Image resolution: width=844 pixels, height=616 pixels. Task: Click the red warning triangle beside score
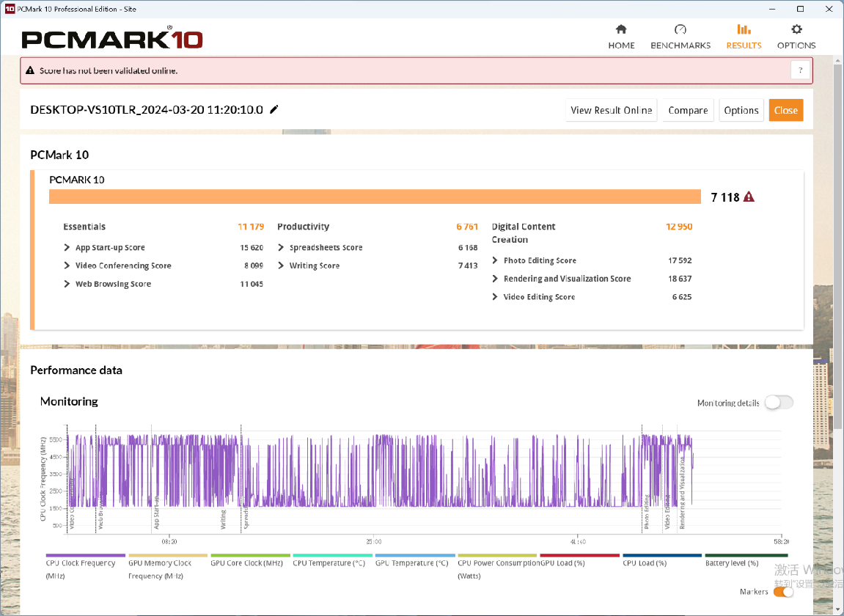click(749, 197)
